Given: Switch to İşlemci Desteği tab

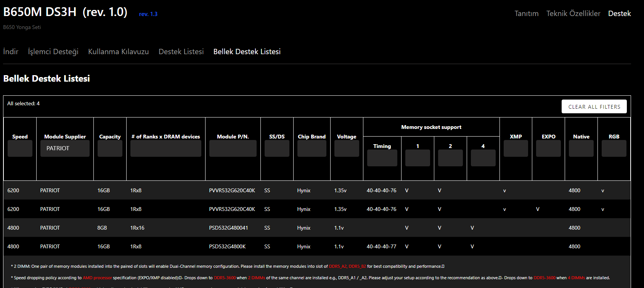Looking at the screenshot, I should (53, 51).
